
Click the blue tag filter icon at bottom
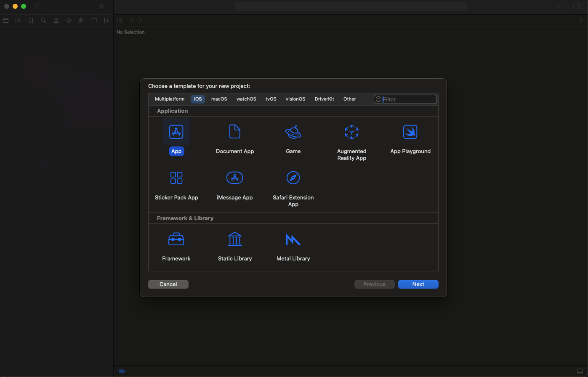(x=122, y=371)
